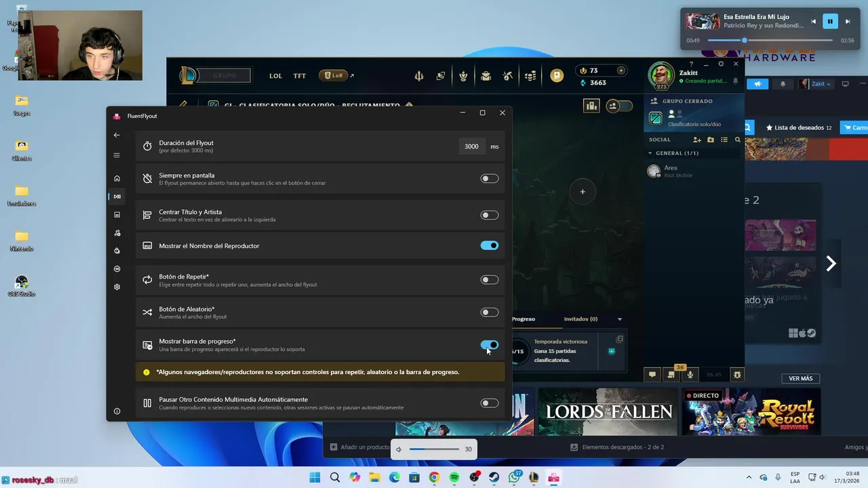The height and width of the screenshot is (488, 868).
Task: Open the FluentFlyout hamburger menu
Action: pyautogui.click(x=117, y=155)
